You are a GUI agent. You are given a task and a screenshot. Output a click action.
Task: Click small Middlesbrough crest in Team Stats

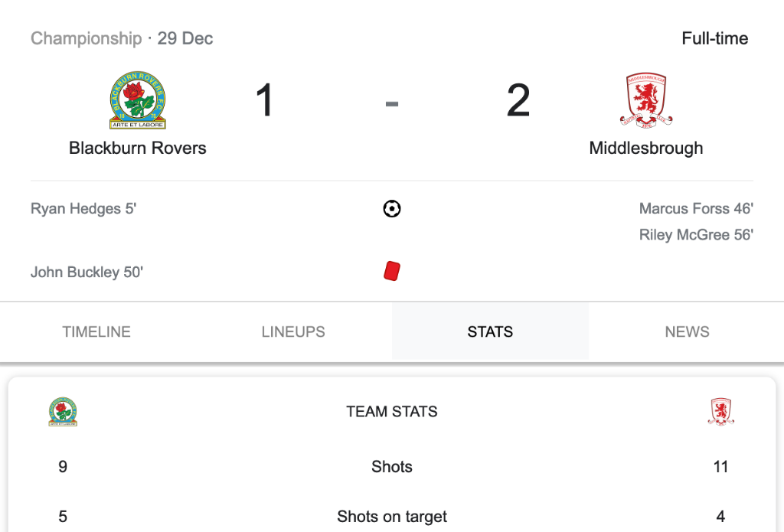point(721,412)
